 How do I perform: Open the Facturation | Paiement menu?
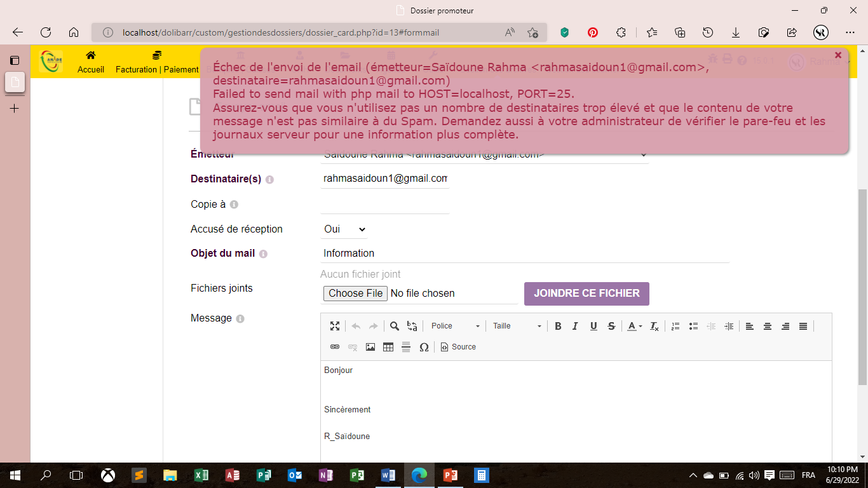[157, 62]
